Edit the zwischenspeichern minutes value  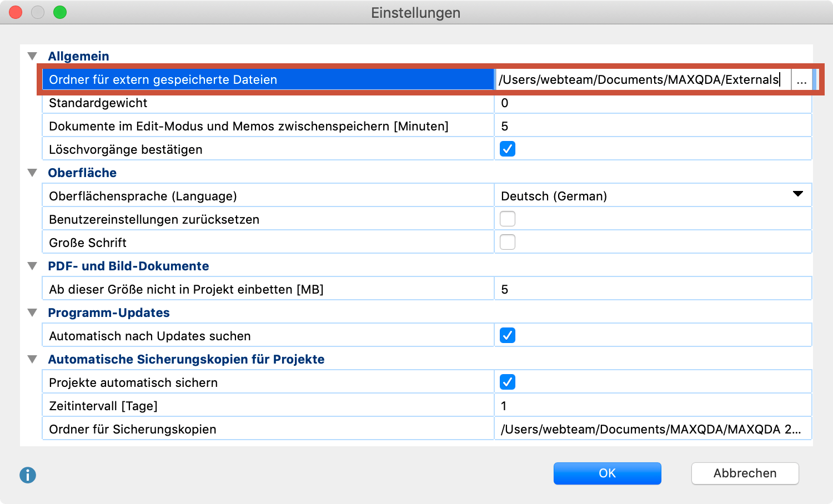pyautogui.click(x=653, y=126)
